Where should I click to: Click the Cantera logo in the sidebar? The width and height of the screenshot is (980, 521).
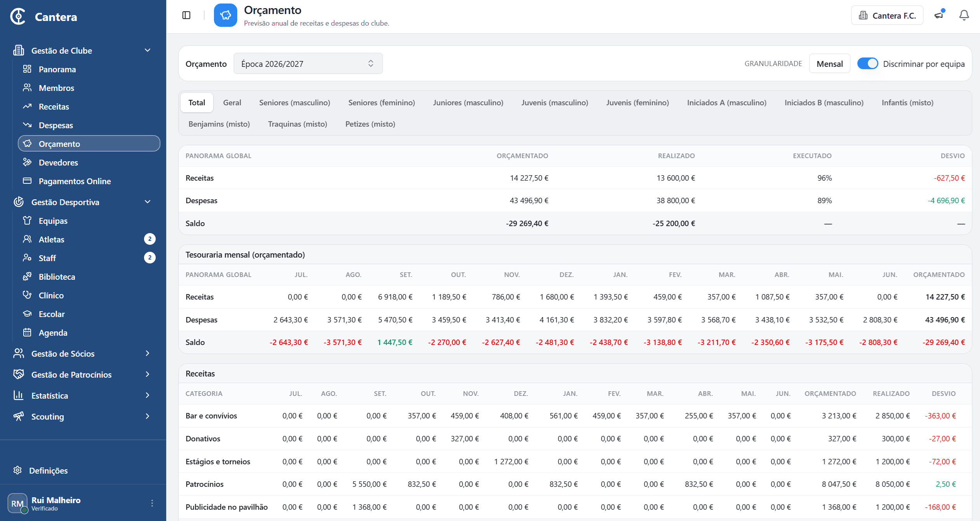pos(44,17)
